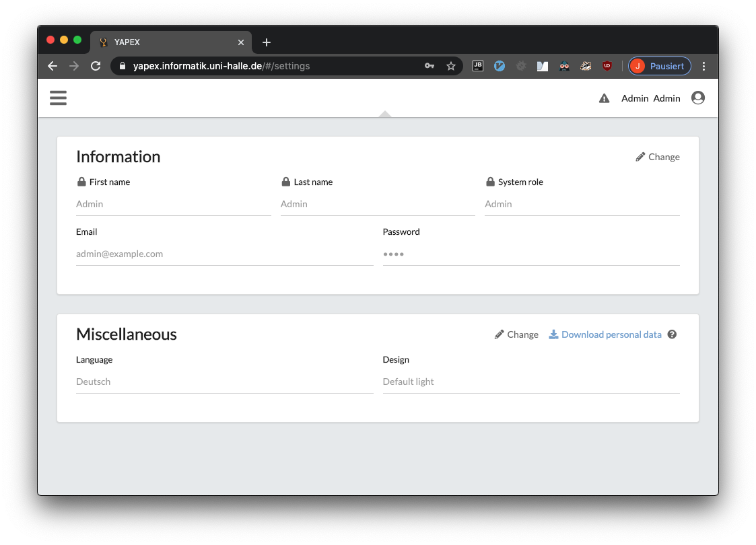The image size is (756, 545).
Task: Select the YAPEX browser tab
Action: (168, 42)
